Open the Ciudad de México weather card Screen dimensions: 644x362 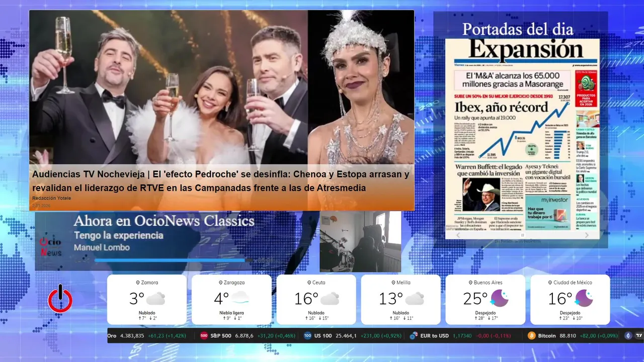570,300
